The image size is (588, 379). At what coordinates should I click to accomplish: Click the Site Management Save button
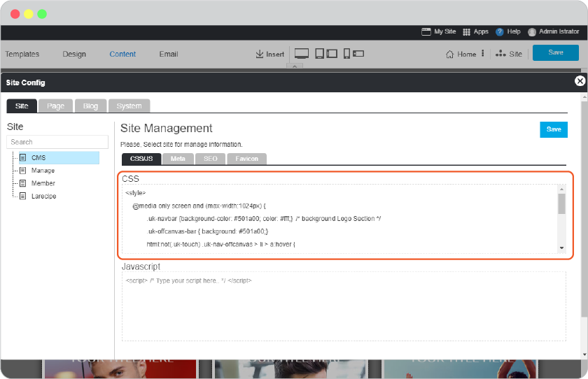(x=554, y=129)
